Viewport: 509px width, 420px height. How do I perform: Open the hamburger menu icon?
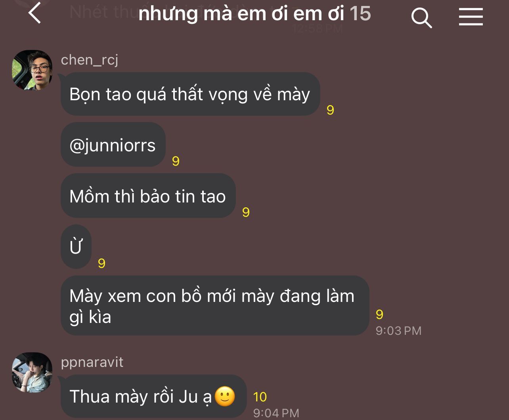click(471, 17)
